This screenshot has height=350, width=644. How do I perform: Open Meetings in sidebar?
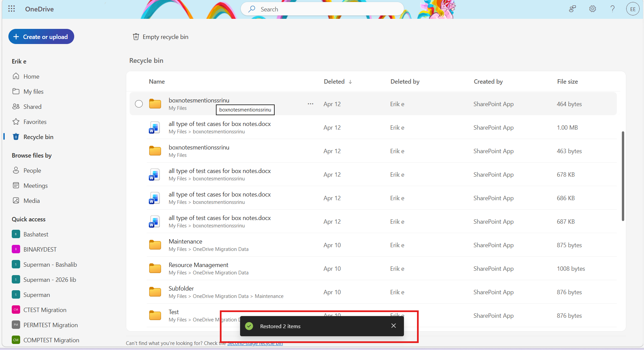coord(36,185)
